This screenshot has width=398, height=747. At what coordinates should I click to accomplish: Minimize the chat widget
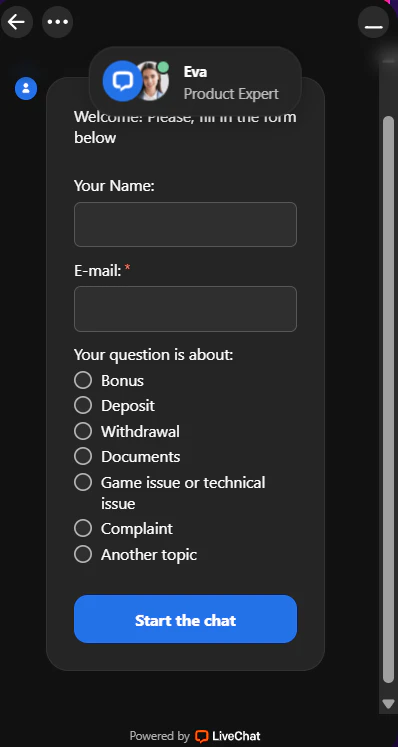pyautogui.click(x=374, y=22)
